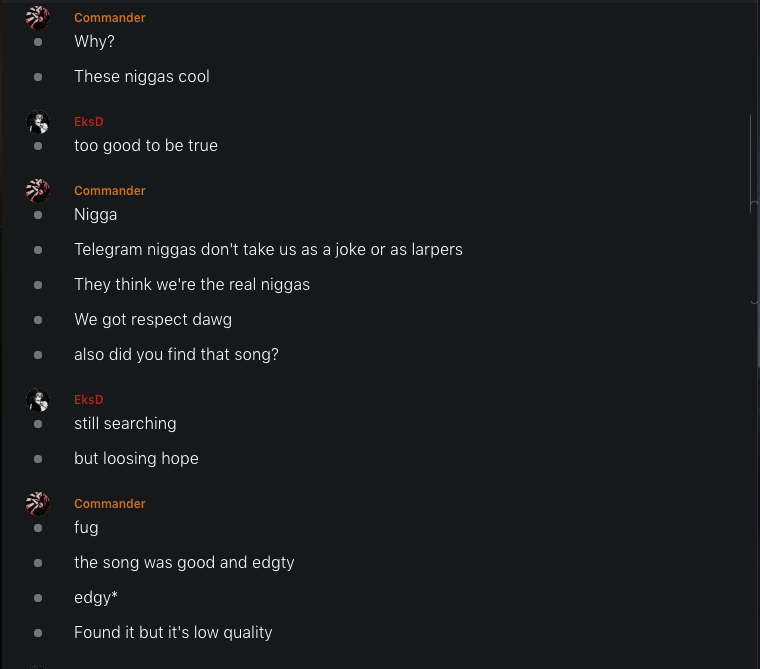Image resolution: width=760 pixels, height=669 pixels.
Task: Select the message mentioning Telegram and larpers
Action: pyautogui.click(x=268, y=250)
